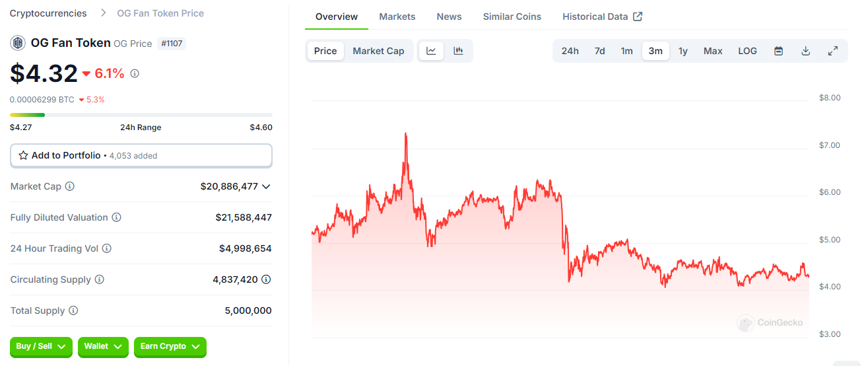Click the $4.60 range high label
Image resolution: width=868 pixels, height=366 pixels.
pos(261,128)
